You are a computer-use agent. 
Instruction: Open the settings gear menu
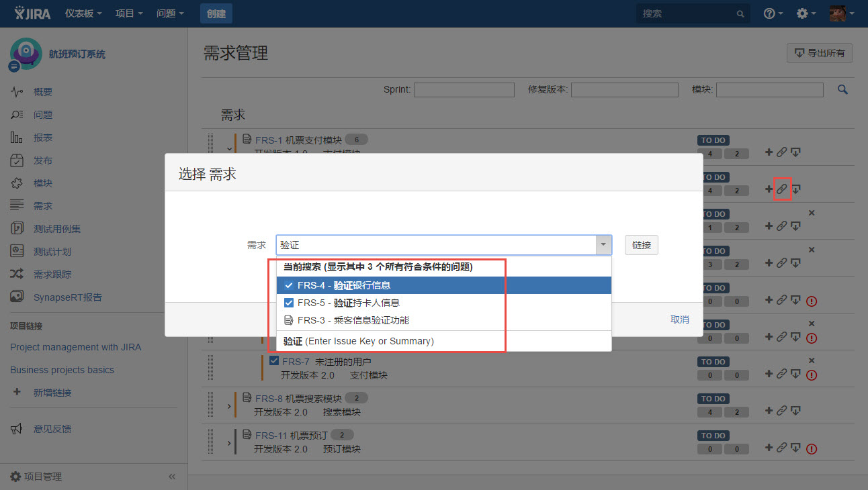click(x=806, y=13)
